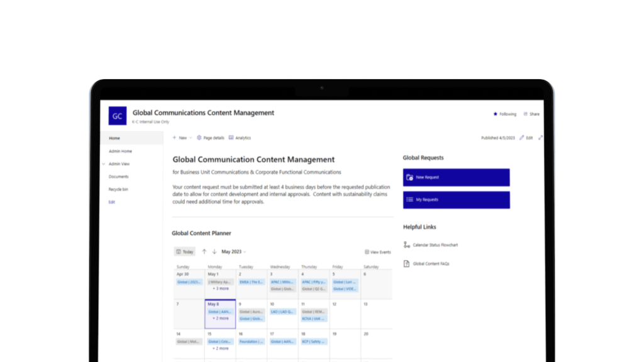Open Documents from the left navigation
Screen dimensions: 644x362
(118, 177)
